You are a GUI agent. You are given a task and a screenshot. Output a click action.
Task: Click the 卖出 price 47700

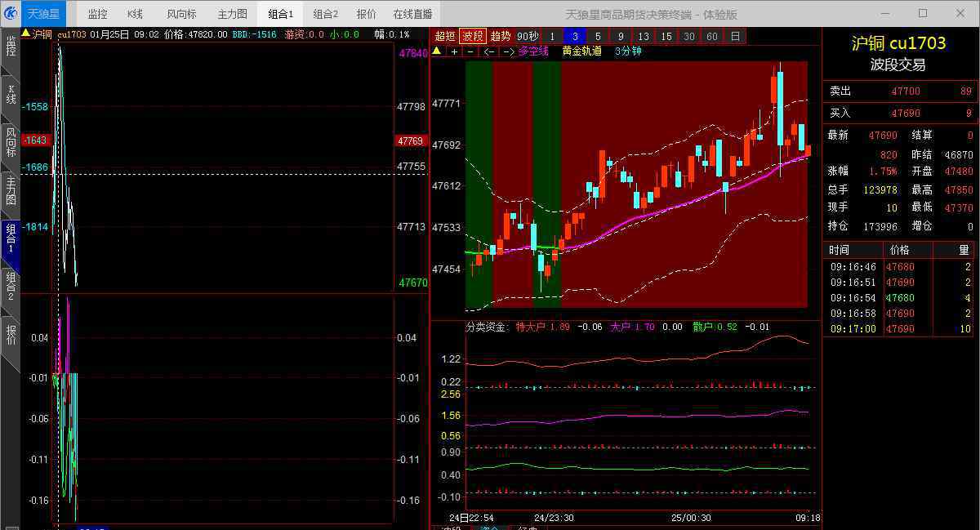coord(906,91)
